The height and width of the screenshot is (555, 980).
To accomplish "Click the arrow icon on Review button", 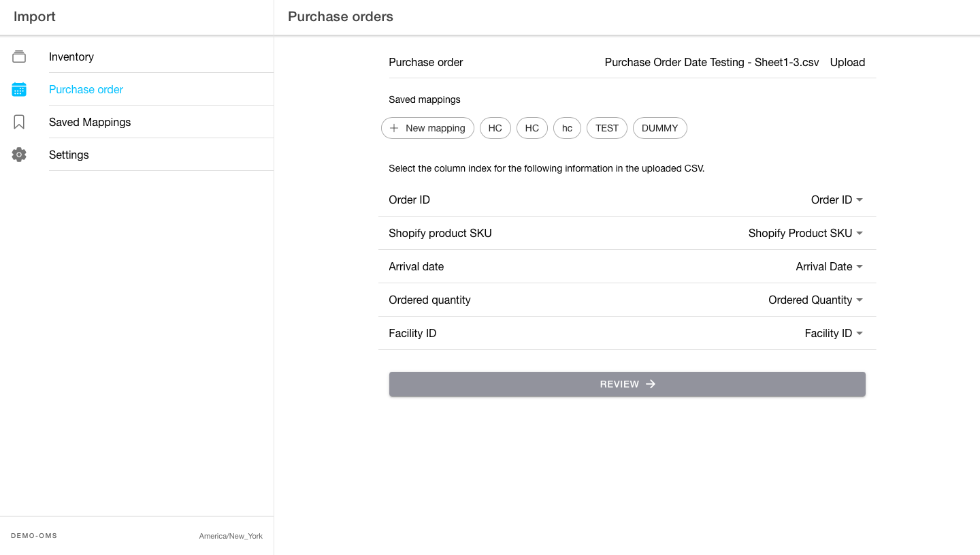I will (x=651, y=384).
